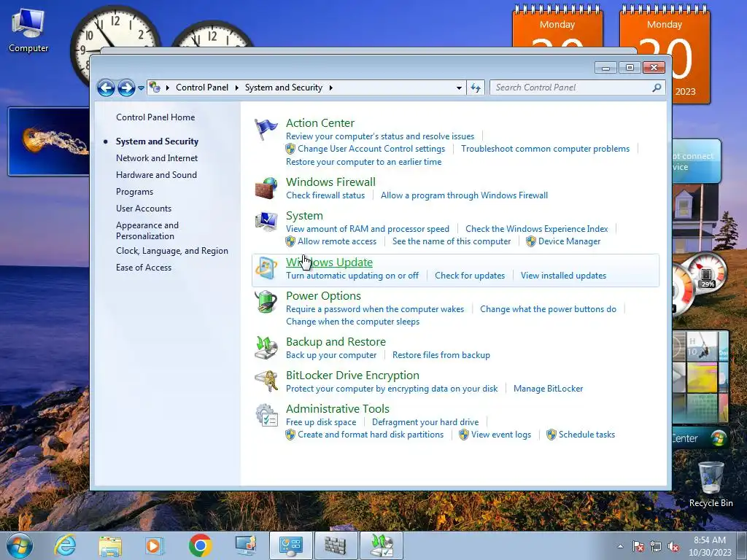Open the Action Center heading link
Screen dimensions: 747x560
point(320,122)
